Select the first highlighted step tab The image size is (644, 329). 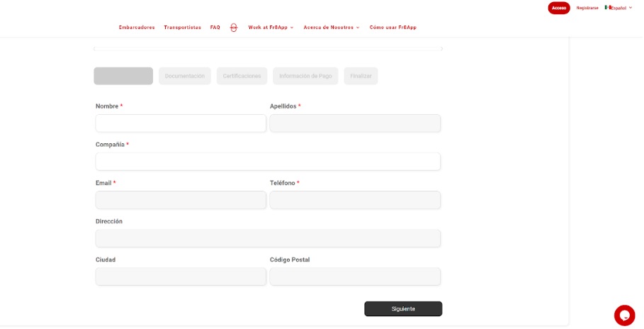point(123,76)
